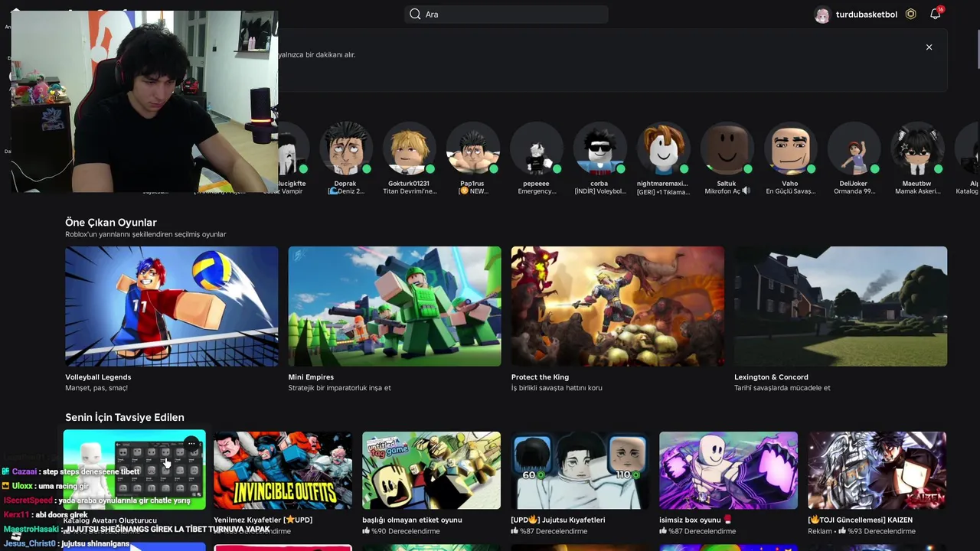
Task: Click the Doprak friend name
Action: pyautogui.click(x=345, y=184)
